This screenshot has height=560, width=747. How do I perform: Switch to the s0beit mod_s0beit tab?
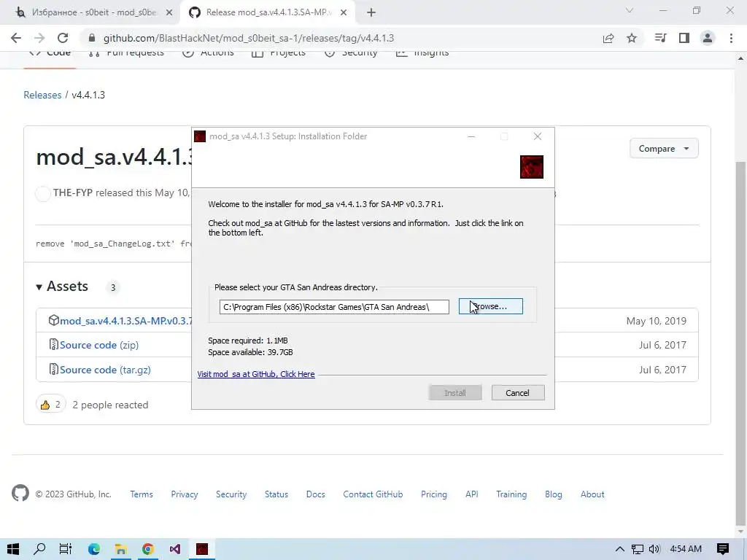tap(94, 12)
